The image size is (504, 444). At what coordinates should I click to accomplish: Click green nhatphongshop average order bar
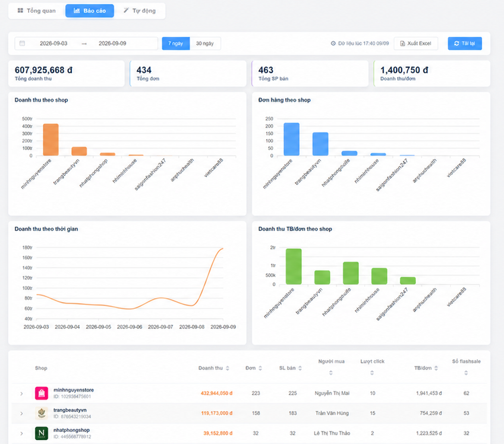[351, 273]
